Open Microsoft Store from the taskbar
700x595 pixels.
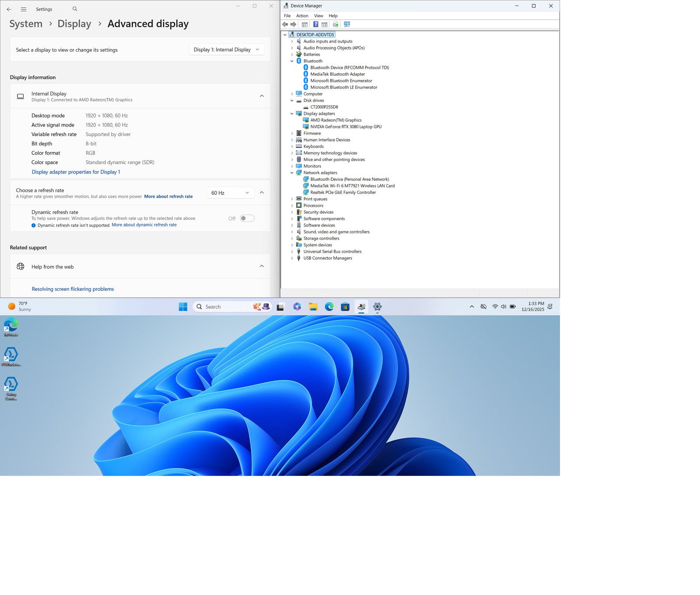coord(345,307)
